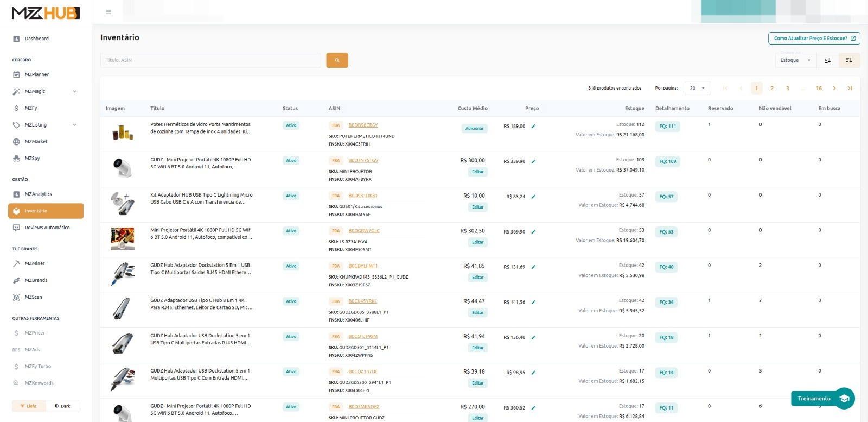Expand the MZListing submenu
The width and height of the screenshot is (868, 422).
74,125
